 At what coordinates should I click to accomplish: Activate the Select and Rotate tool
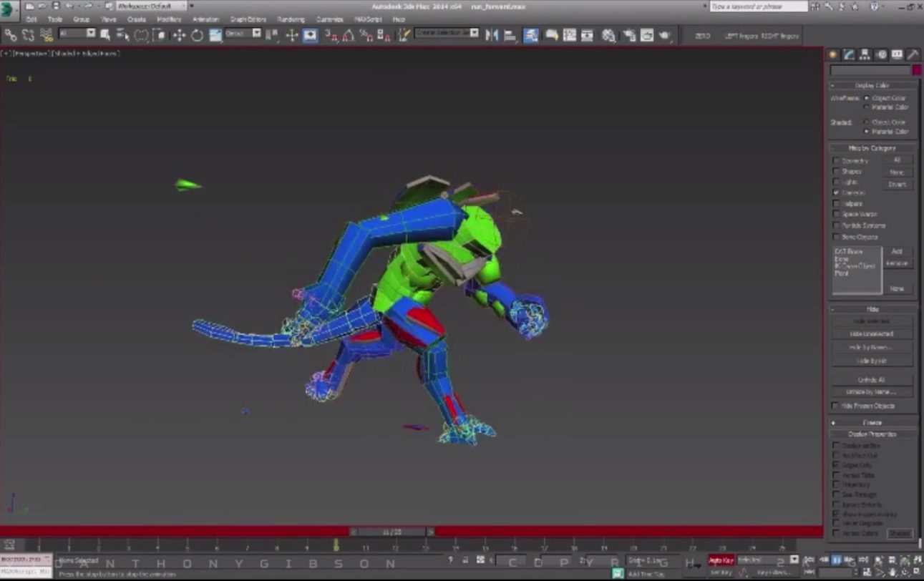click(x=197, y=34)
